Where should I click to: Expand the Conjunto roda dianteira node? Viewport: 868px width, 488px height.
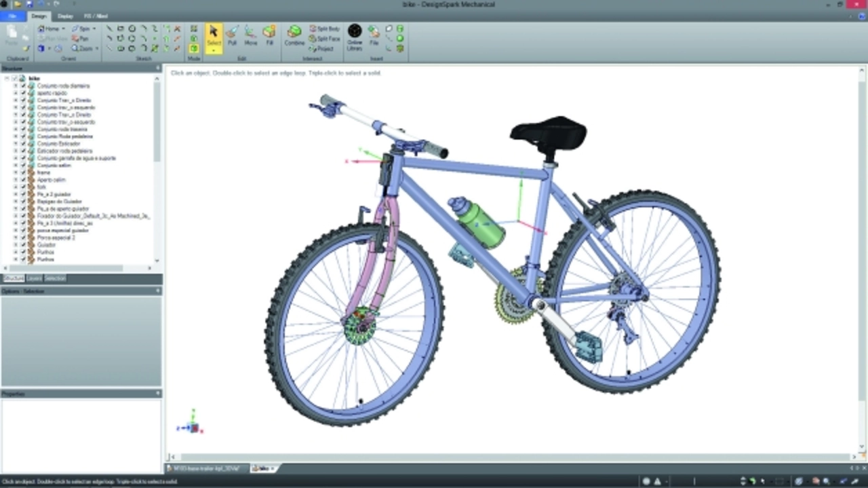16,86
